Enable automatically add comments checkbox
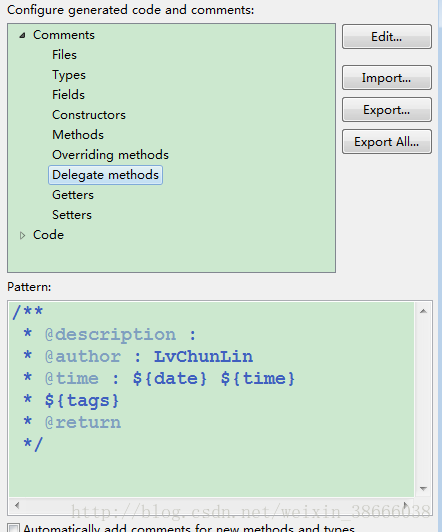This screenshot has height=532, width=442. pyautogui.click(x=14, y=528)
